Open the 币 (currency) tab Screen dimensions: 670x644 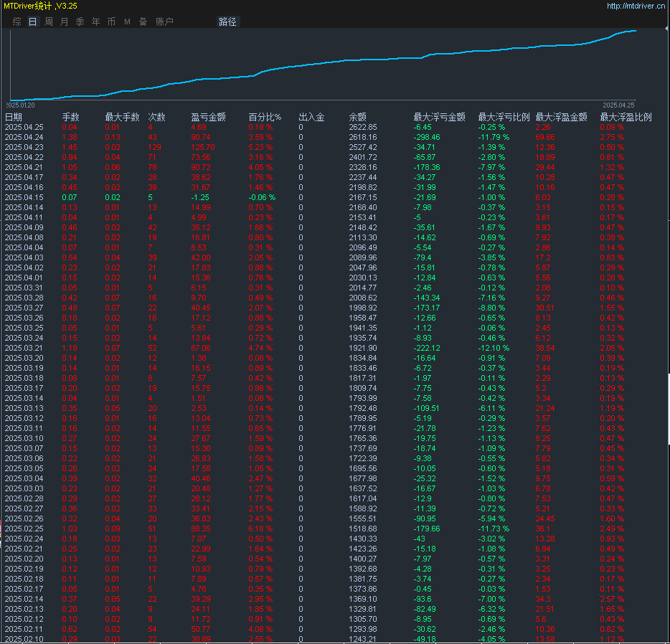[111, 22]
